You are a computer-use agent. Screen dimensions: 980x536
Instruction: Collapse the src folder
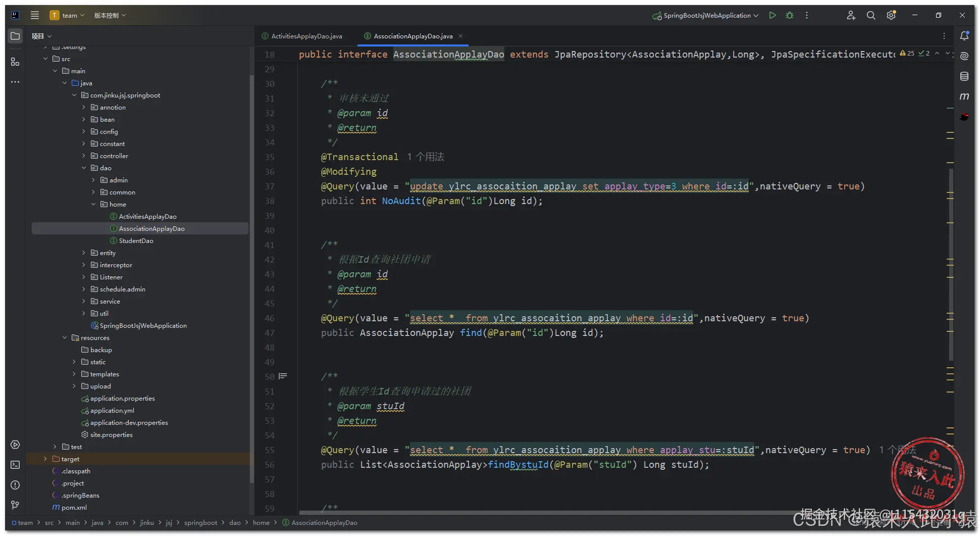point(45,59)
